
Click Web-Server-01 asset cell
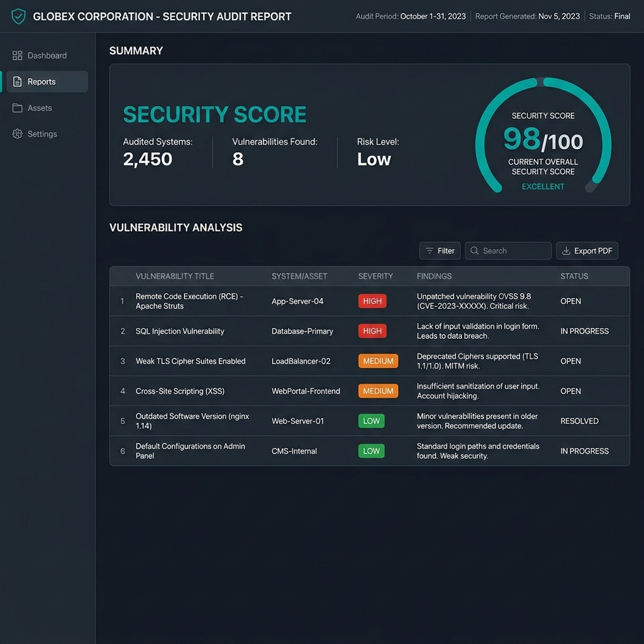297,421
